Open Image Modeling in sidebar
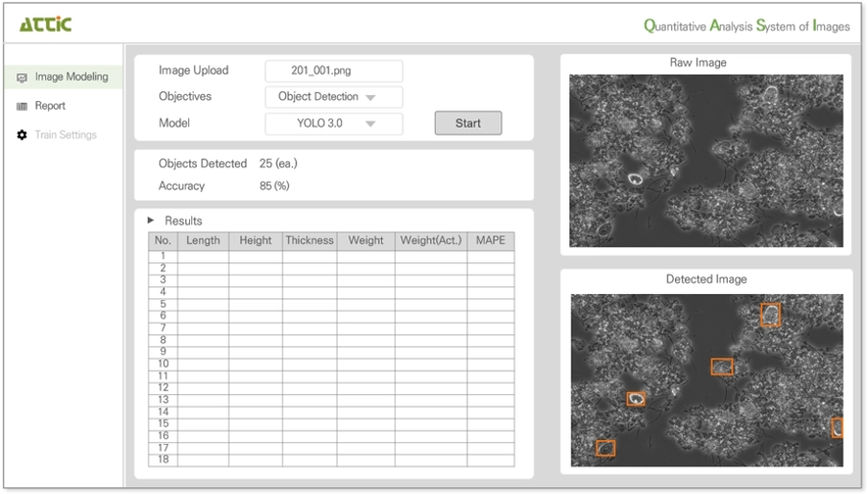Screen dimensions: 868x494 63,77
